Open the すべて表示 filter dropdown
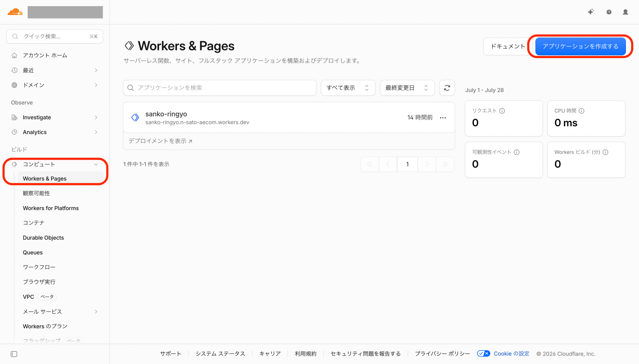Viewport: 639px width, 364px height. 348,88
